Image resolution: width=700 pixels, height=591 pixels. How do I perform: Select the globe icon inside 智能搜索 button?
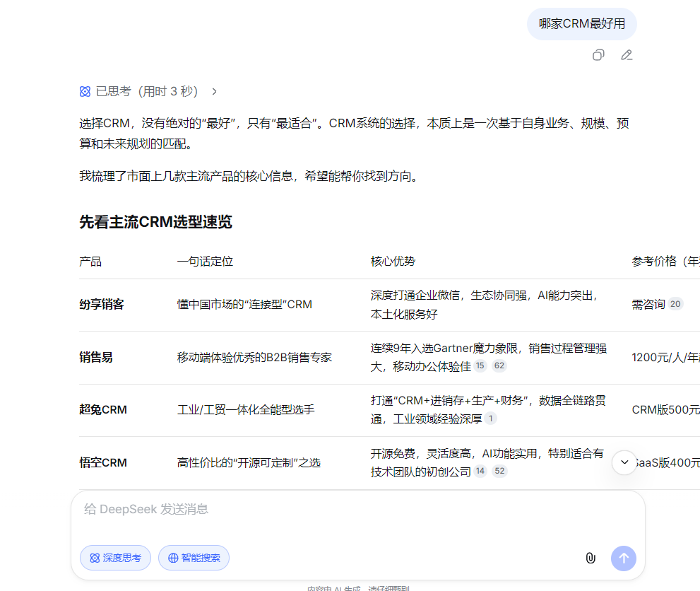[x=173, y=558]
